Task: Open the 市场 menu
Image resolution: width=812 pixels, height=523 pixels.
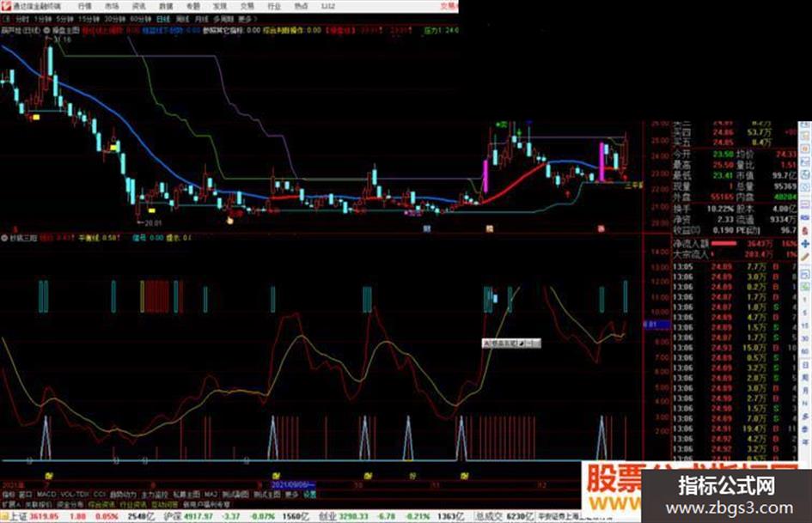Action: tap(112, 6)
